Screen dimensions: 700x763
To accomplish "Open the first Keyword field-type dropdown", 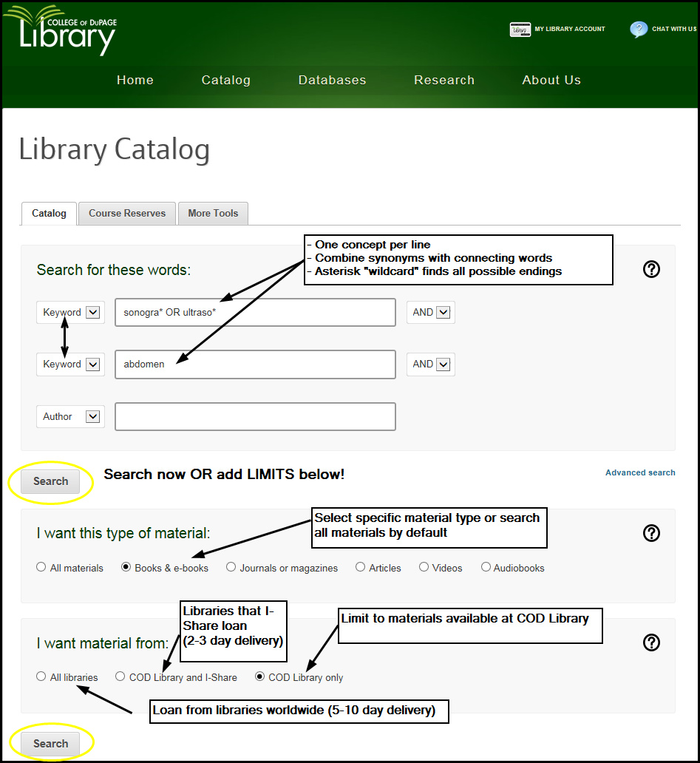I will click(x=70, y=313).
